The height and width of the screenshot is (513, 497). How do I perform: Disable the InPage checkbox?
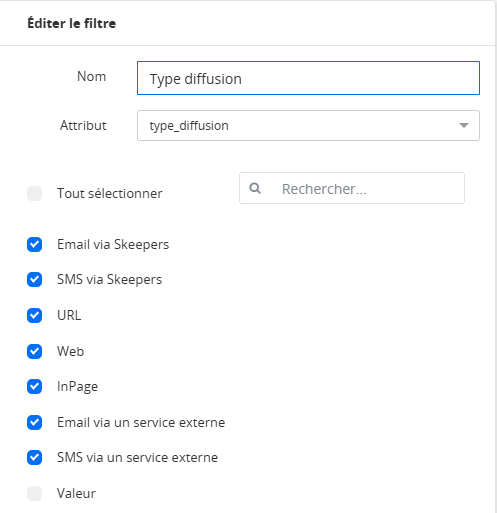[x=34, y=386]
